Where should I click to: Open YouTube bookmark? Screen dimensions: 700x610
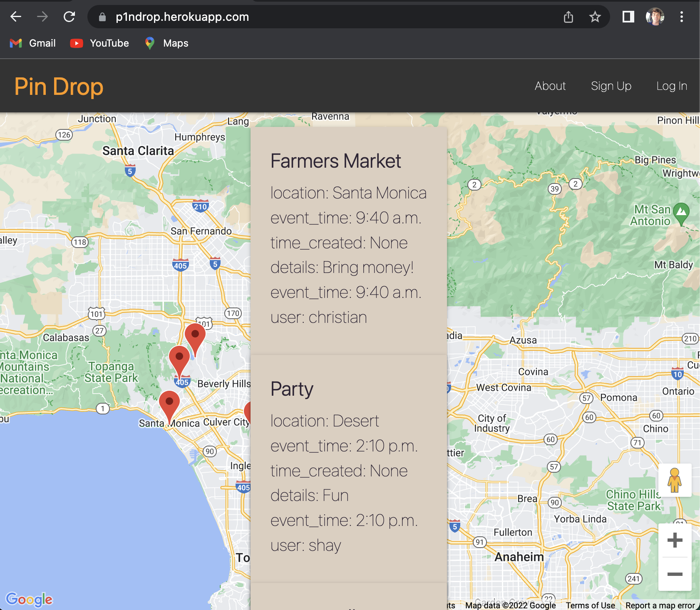[99, 43]
